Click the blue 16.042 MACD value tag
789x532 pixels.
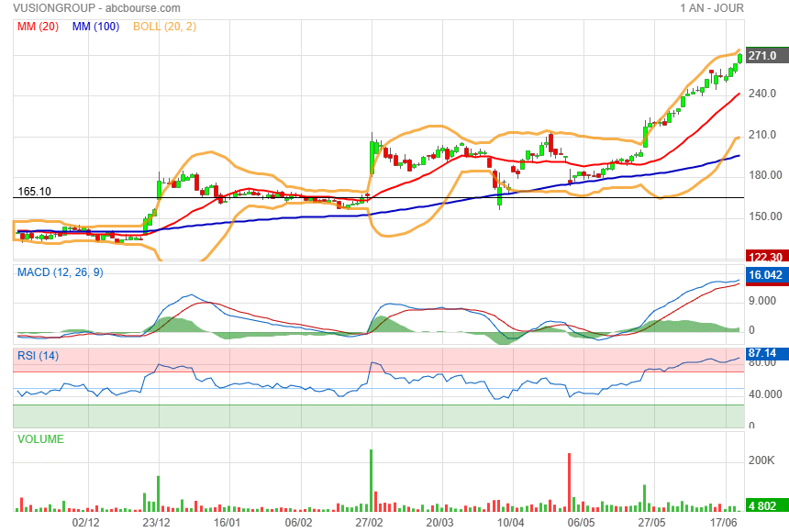point(763,275)
